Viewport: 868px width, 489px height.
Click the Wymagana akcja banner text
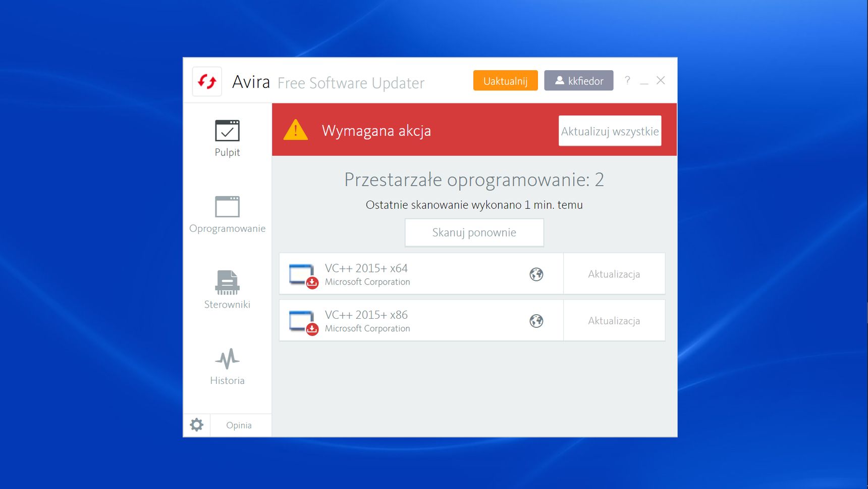[x=376, y=131]
